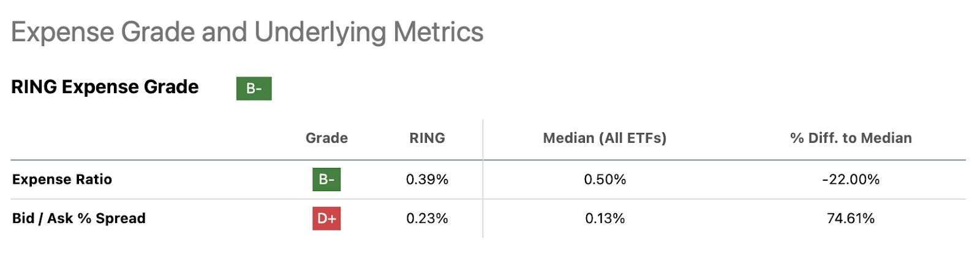Viewport: 980px width, 261px height.
Task: Click the Median (All ETFs) column header
Action: [x=605, y=138]
